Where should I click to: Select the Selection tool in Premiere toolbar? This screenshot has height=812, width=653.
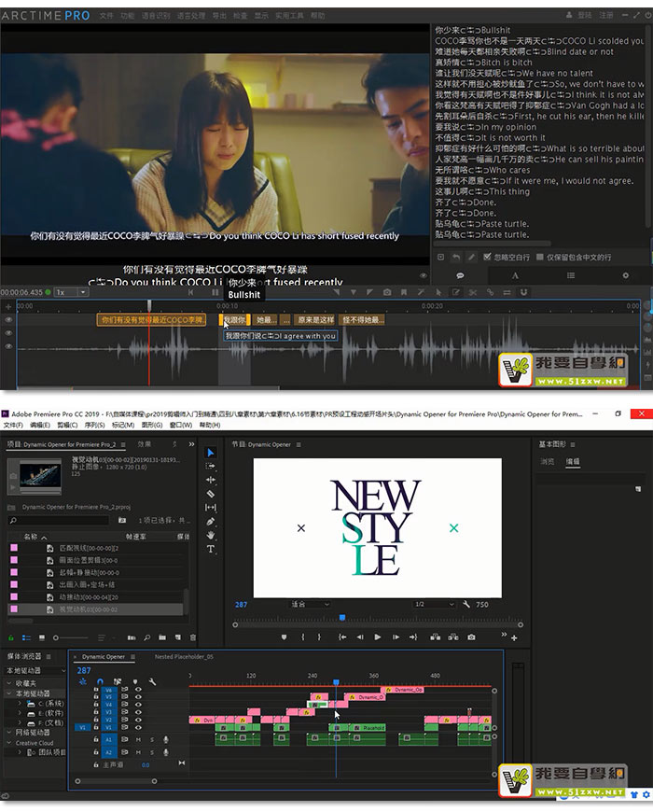click(x=211, y=453)
